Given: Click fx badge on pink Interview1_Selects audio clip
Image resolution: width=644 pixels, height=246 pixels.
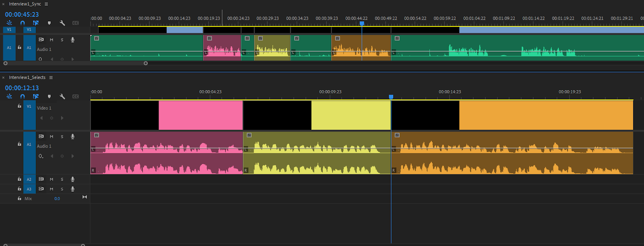Looking at the screenshot, I should (97, 135).
